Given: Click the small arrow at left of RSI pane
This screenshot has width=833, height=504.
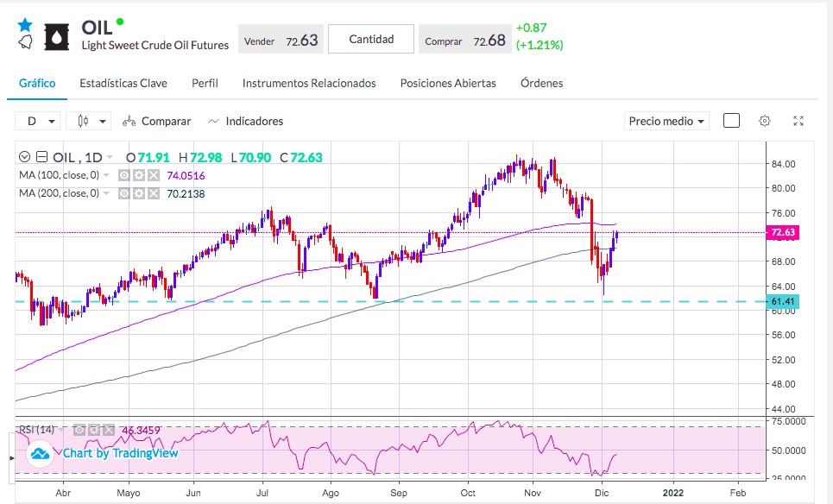Looking at the screenshot, I should pos(12,457).
